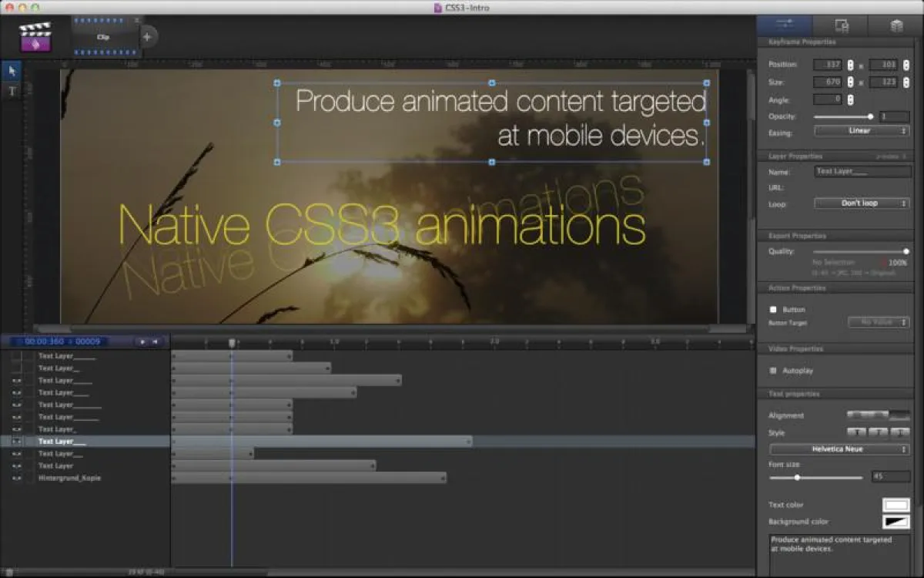Screen dimensions: 924x578
Task: Select the Hintergrund_Kopie layer name
Action: pyautogui.click(x=69, y=479)
